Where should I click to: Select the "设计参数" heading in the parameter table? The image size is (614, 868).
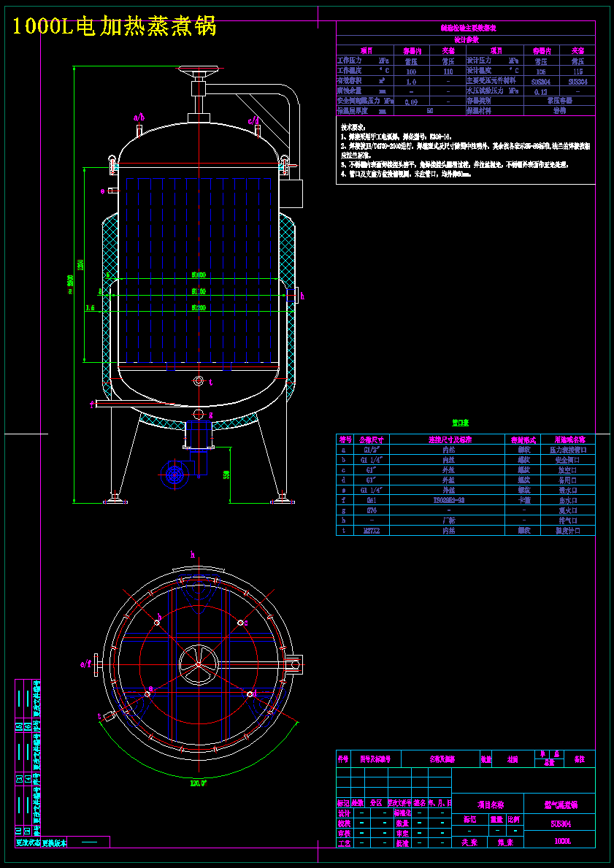(466, 40)
